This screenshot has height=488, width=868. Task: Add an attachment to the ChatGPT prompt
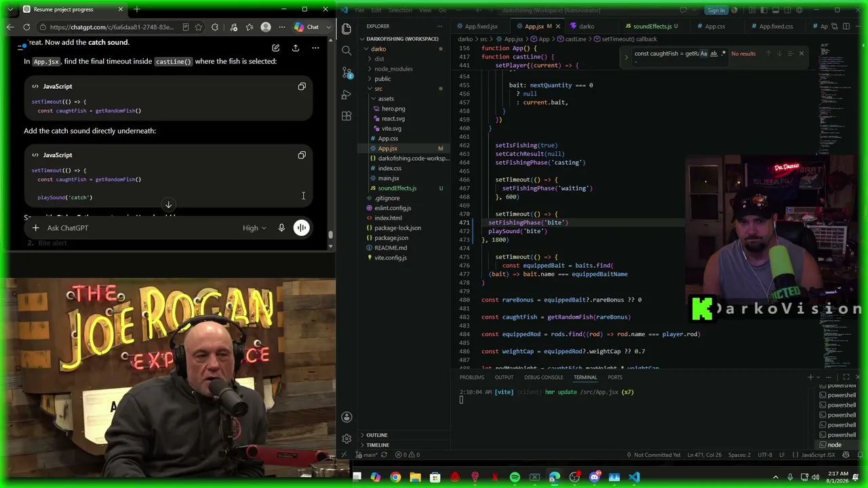click(x=35, y=228)
